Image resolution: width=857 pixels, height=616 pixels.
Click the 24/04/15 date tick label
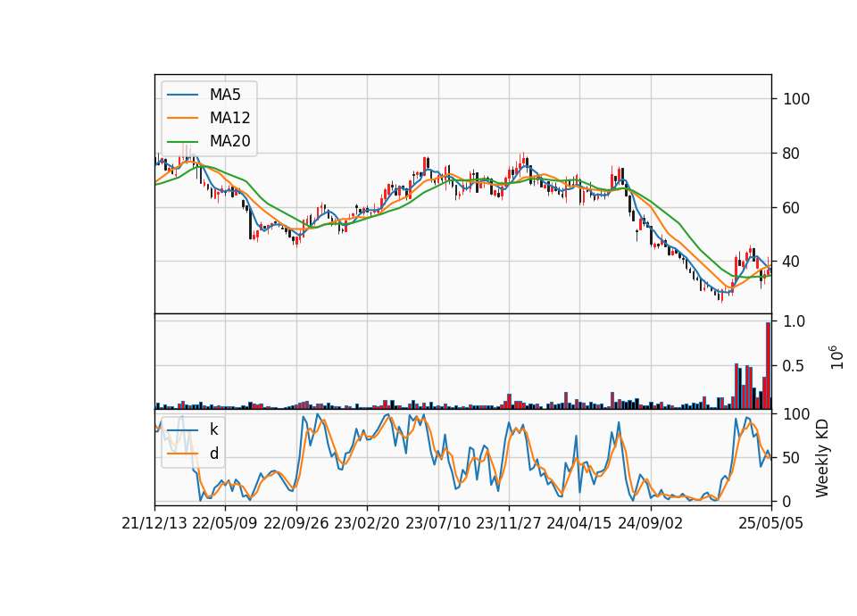[579, 523]
